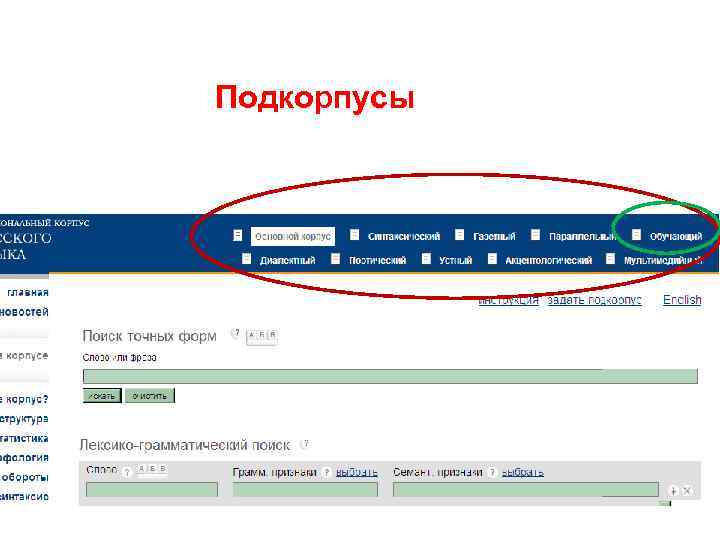Viewport: 720px width, 540px height.
Task: Click the icon before Диалектный
Action: tap(247, 259)
